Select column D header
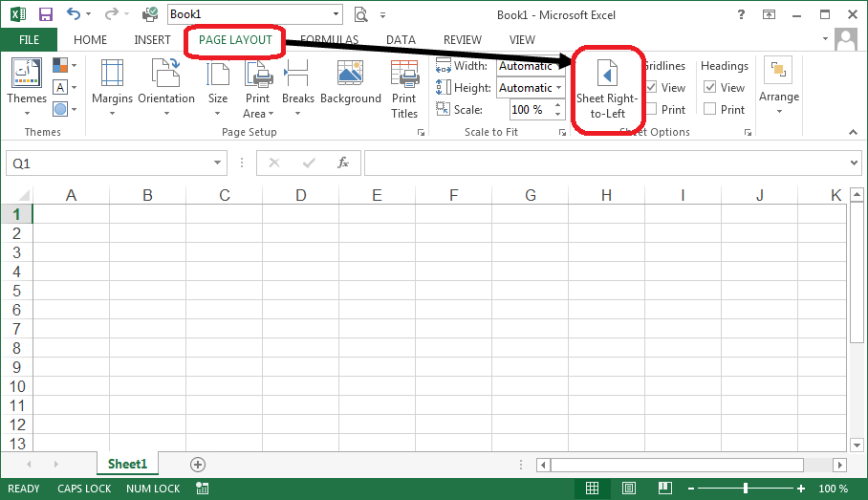 click(300, 195)
